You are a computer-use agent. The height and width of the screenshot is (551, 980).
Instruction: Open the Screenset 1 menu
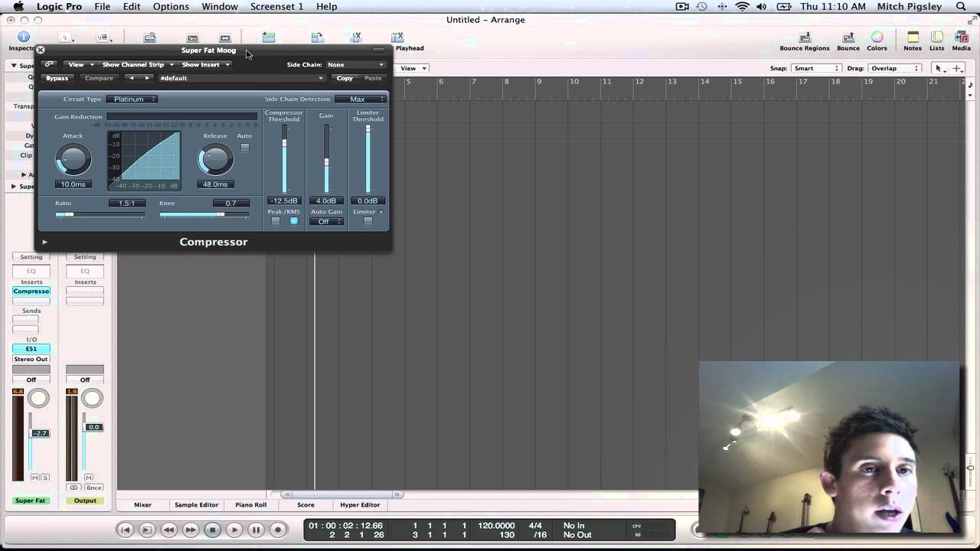pos(276,6)
